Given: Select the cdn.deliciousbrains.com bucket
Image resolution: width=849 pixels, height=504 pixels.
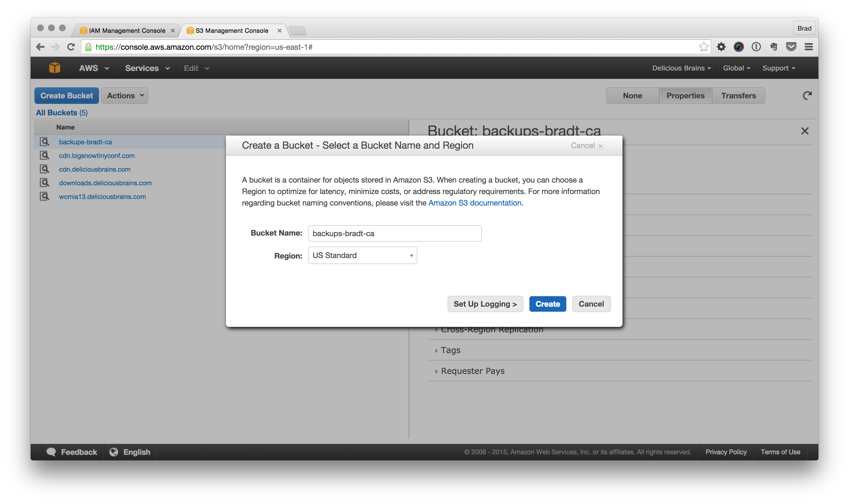Looking at the screenshot, I should pyautogui.click(x=94, y=169).
